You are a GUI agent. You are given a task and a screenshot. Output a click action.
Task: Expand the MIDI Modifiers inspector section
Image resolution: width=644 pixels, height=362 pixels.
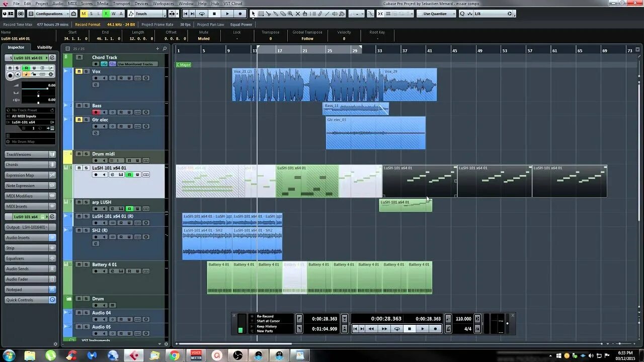point(30,196)
